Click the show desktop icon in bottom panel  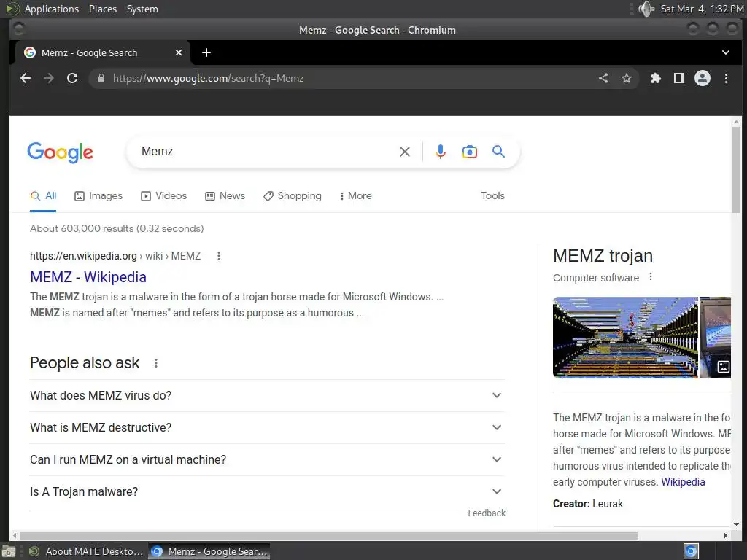[9, 552]
